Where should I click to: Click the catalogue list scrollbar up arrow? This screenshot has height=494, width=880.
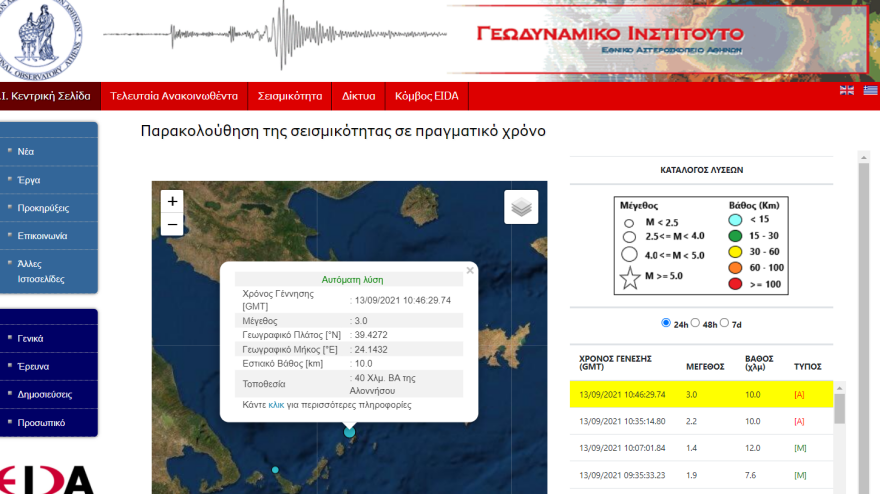click(840, 388)
